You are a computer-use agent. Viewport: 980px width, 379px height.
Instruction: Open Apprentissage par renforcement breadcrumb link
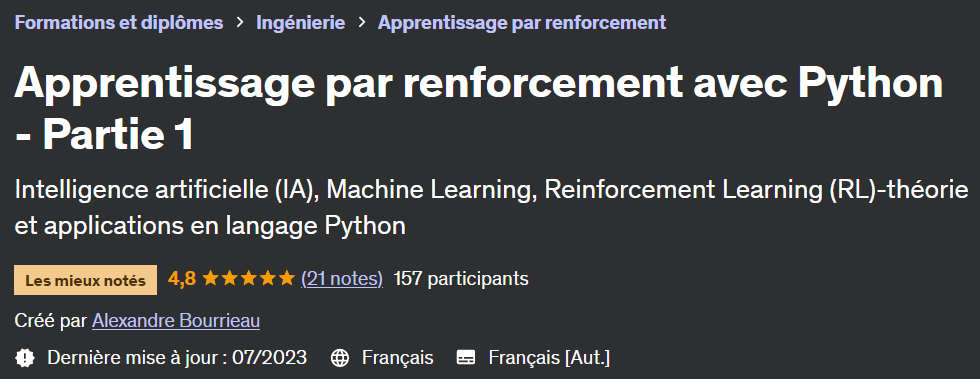(x=522, y=23)
